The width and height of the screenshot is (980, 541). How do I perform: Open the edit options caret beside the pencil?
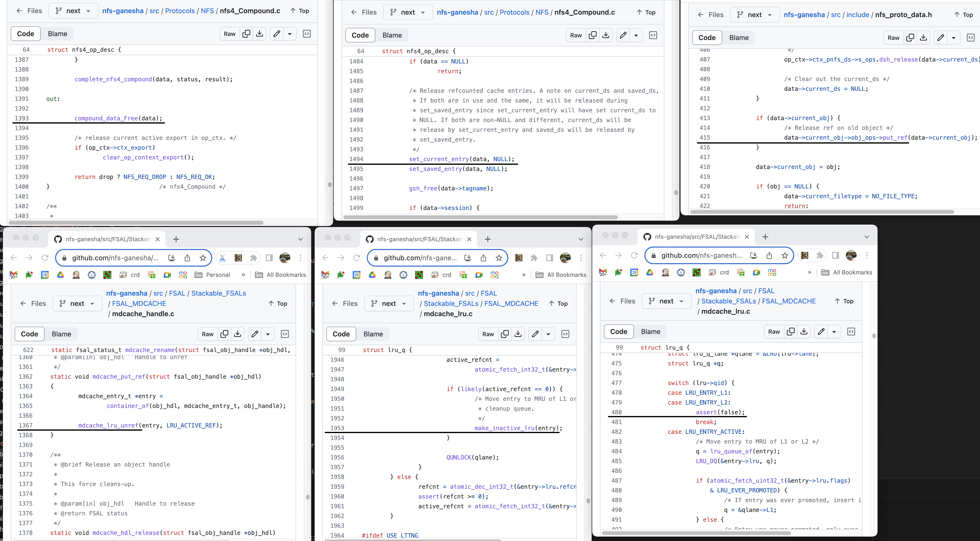point(290,33)
